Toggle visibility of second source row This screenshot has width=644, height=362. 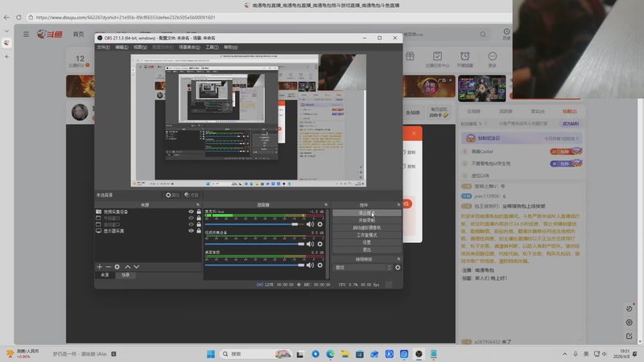(191, 218)
